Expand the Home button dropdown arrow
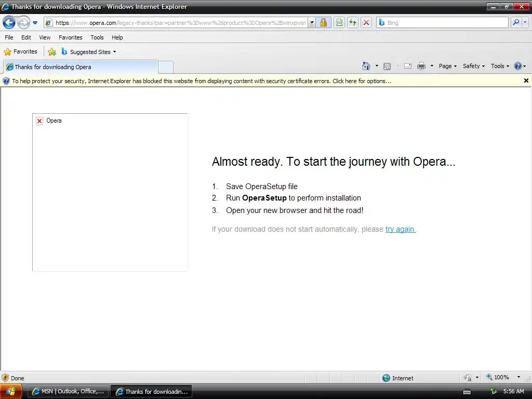532x399 pixels. click(377, 66)
